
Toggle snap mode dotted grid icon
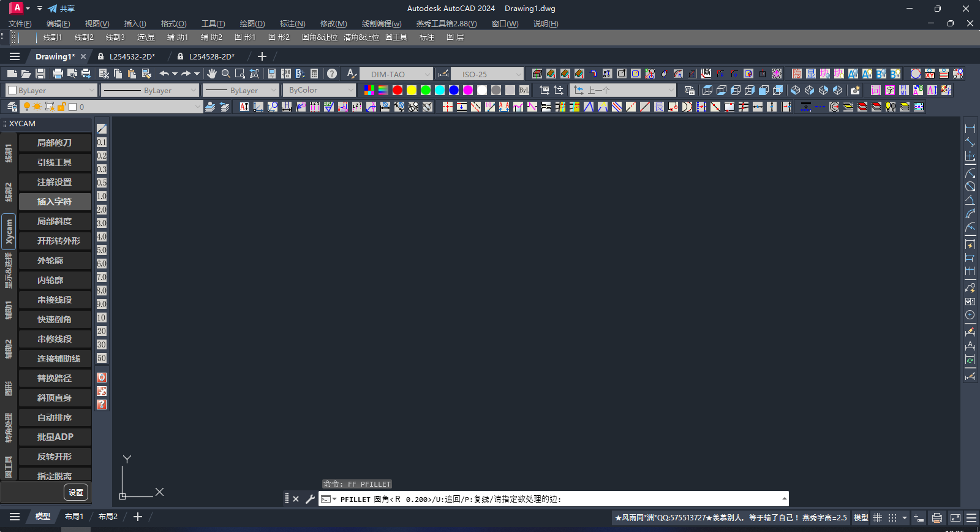click(x=892, y=518)
